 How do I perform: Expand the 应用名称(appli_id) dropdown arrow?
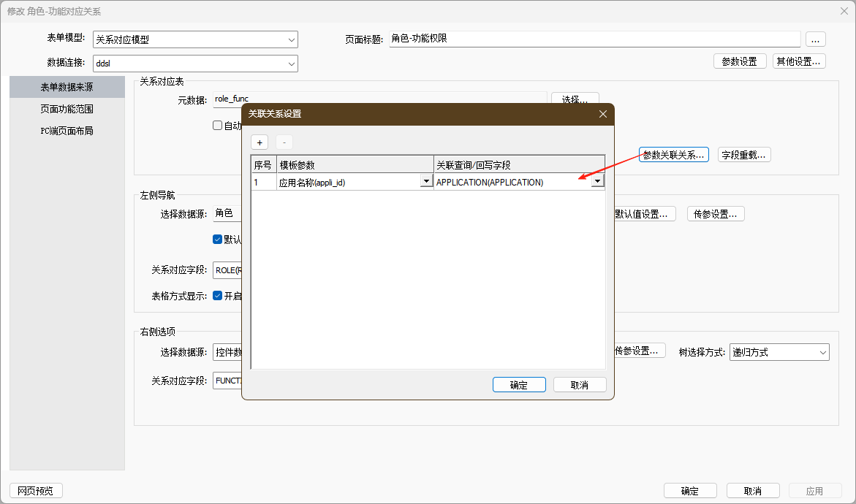(426, 182)
